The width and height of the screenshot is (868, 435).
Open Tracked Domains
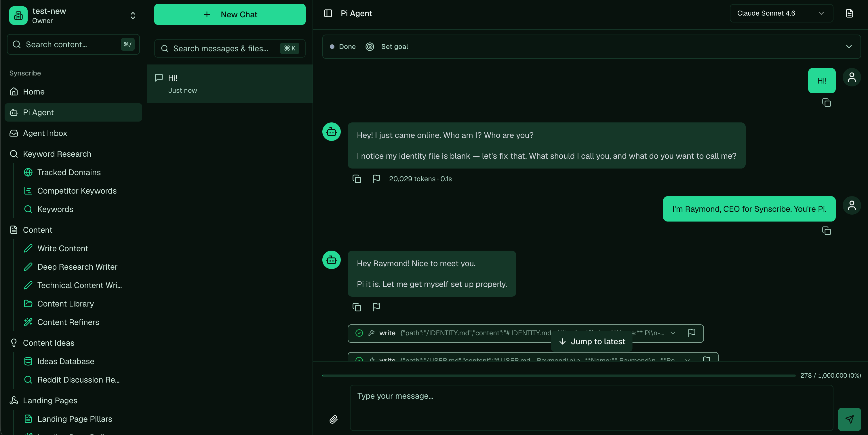(69, 172)
